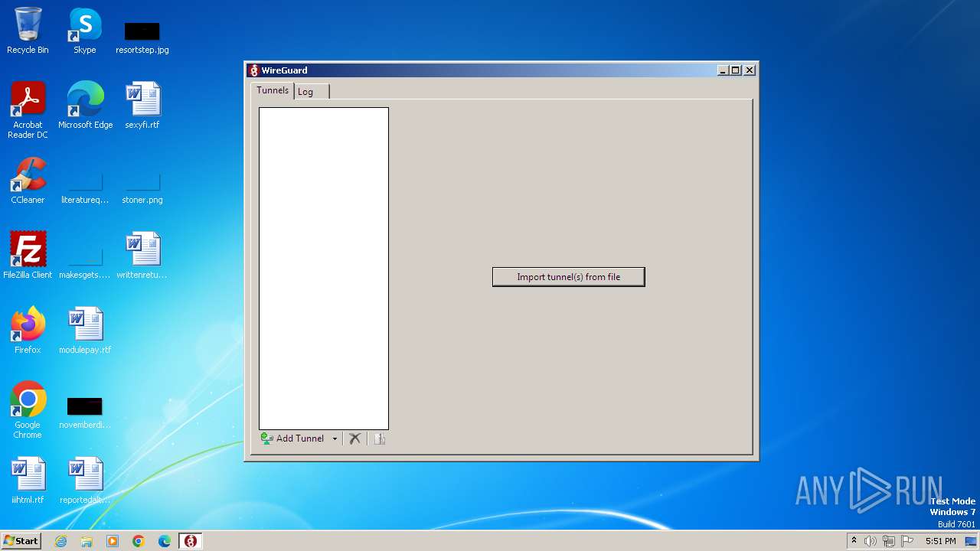Select Microsoft Edge desktop shortcut
Screen dimensions: 980x551
click(85, 106)
